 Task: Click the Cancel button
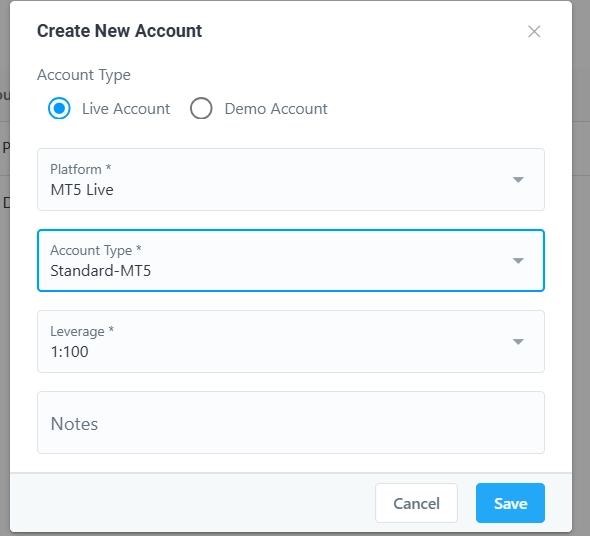tap(416, 503)
